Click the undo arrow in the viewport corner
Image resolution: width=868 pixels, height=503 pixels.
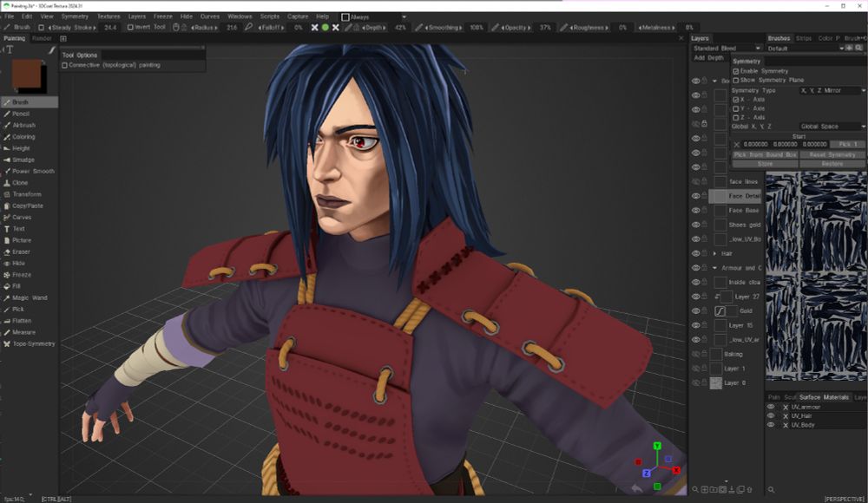(x=636, y=488)
